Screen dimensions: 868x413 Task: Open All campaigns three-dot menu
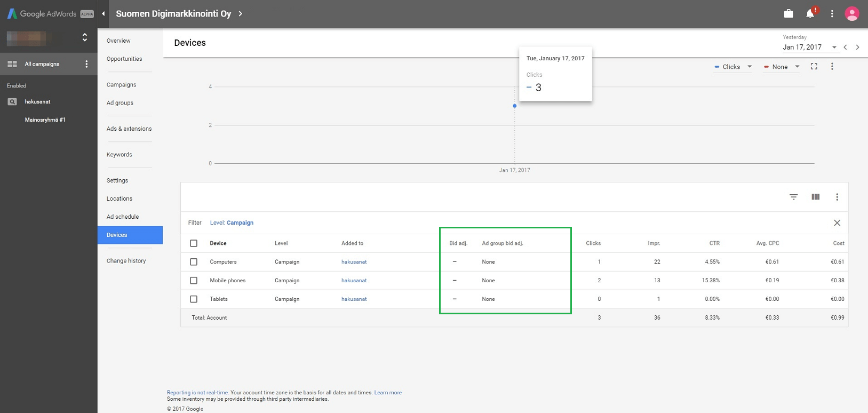point(86,64)
